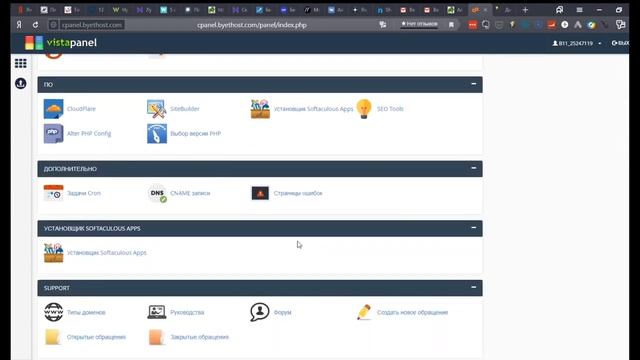Click the vistapanel logo
Viewport: 640px width, 360px height.
click(x=61, y=42)
